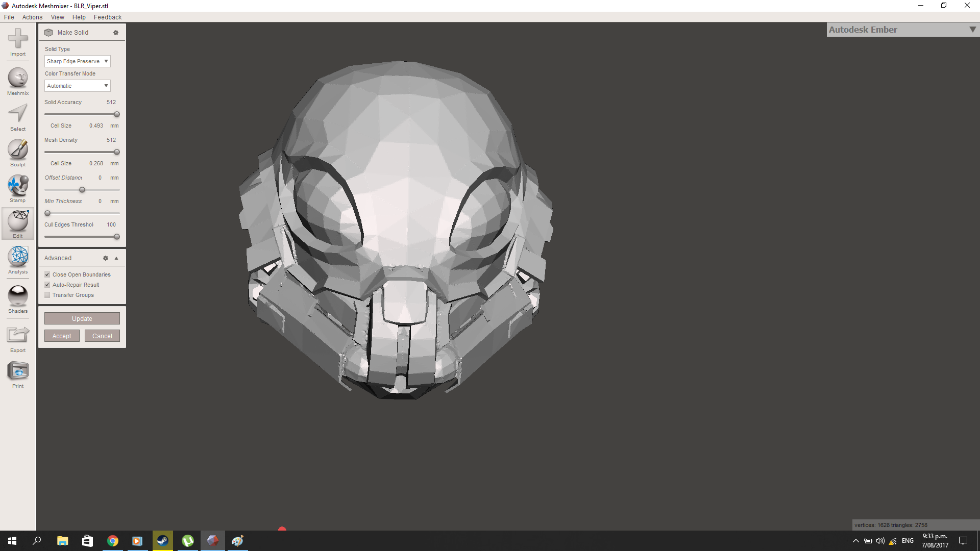Click the Mesh Density Cell Size value 0.268
The width and height of the screenshot is (980, 551).
tap(96, 164)
